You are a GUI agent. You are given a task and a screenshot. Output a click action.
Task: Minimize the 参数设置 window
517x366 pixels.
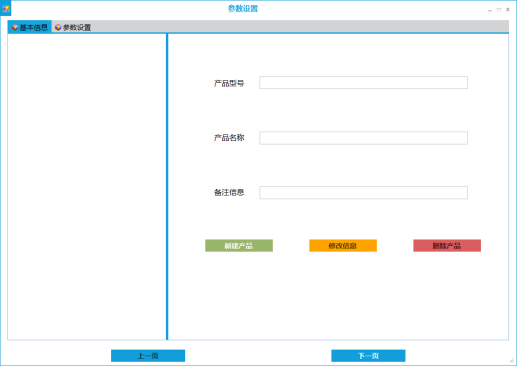coord(490,10)
